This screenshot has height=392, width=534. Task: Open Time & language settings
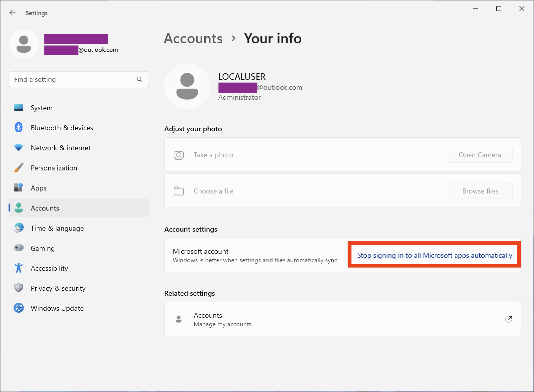[x=57, y=228]
